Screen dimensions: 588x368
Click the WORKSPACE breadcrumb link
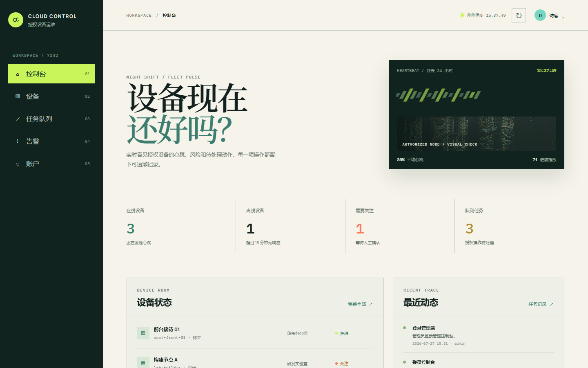139,16
